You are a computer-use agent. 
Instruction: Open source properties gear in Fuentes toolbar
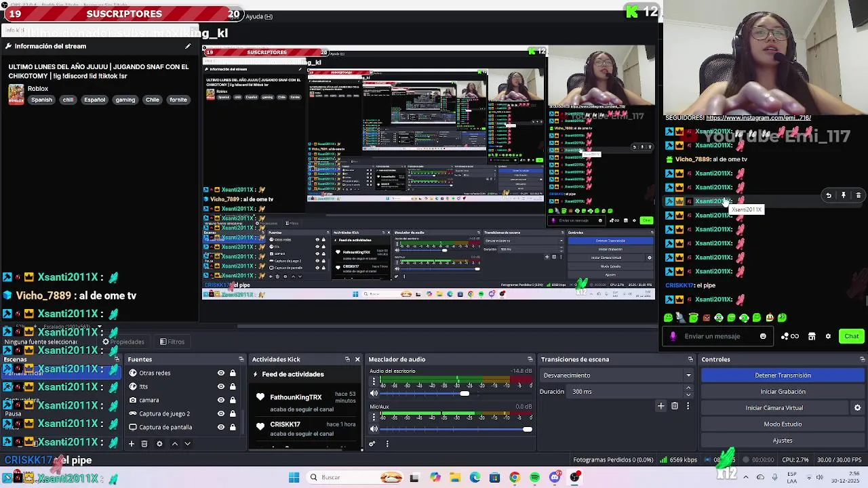[159, 444]
